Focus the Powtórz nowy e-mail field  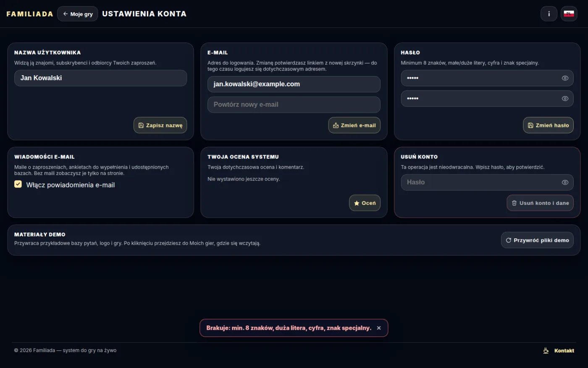(x=294, y=105)
